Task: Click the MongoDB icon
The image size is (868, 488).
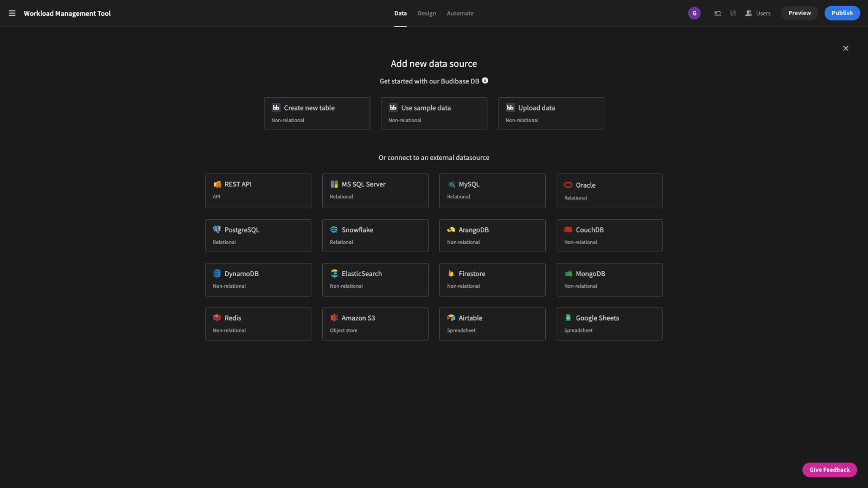Action: tap(568, 273)
